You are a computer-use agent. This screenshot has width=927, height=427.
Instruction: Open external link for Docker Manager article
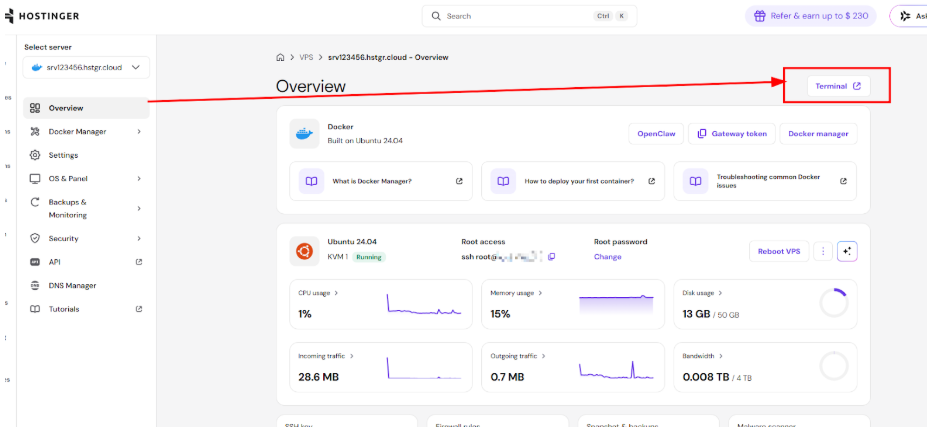click(459, 181)
